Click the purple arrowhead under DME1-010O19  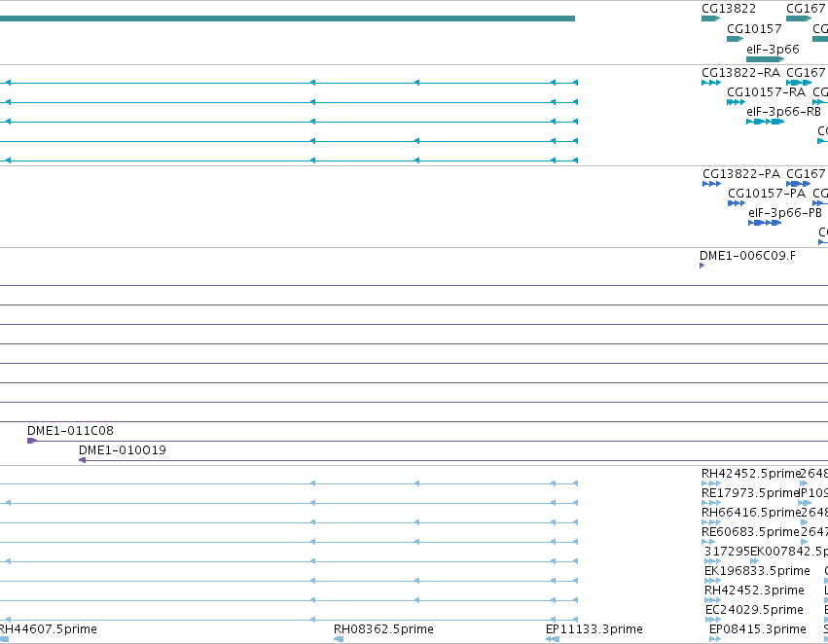pyautogui.click(x=82, y=460)
